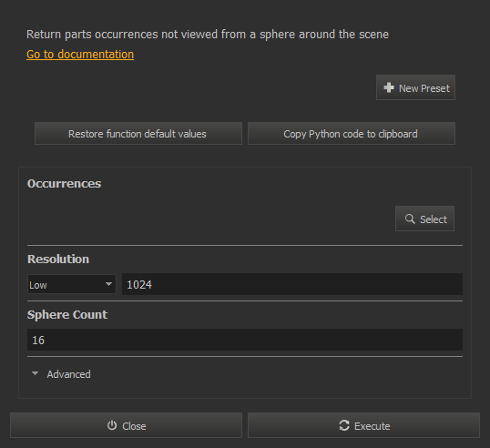Image resolution: width=490 pixels, height=448 pixels.
Task: Click the plus icon beside New Preset
Action: click(389, 87)
